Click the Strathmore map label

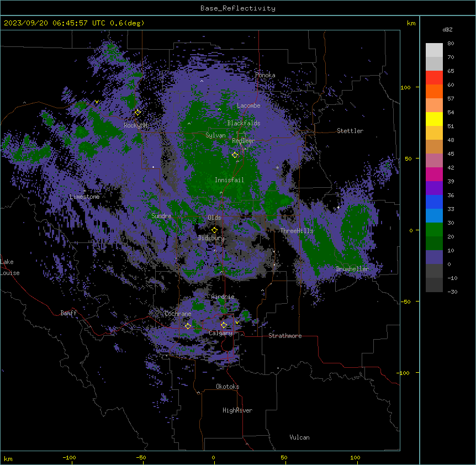(x=285, y=336)
